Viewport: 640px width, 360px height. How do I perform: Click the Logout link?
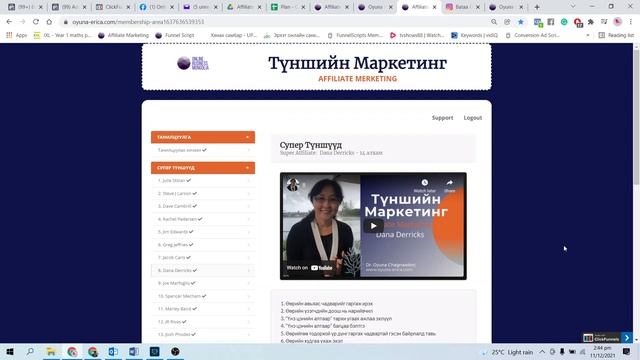473,118
